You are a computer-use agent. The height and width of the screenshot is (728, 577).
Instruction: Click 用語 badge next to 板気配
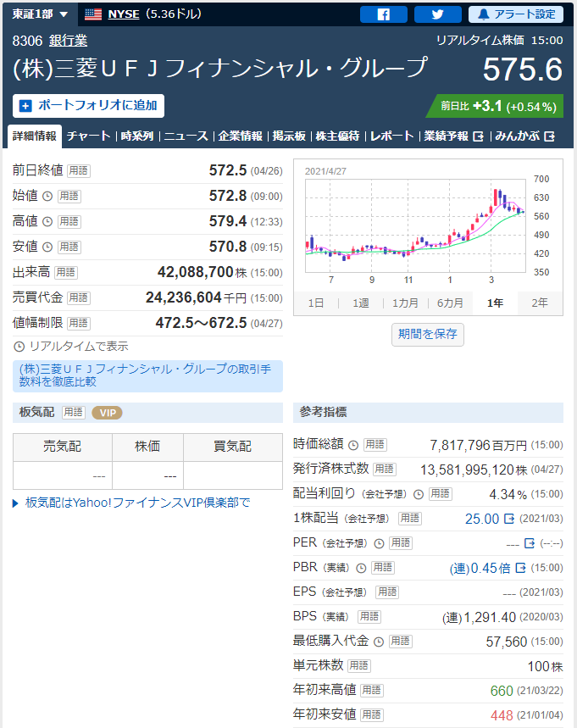(74, 412)
